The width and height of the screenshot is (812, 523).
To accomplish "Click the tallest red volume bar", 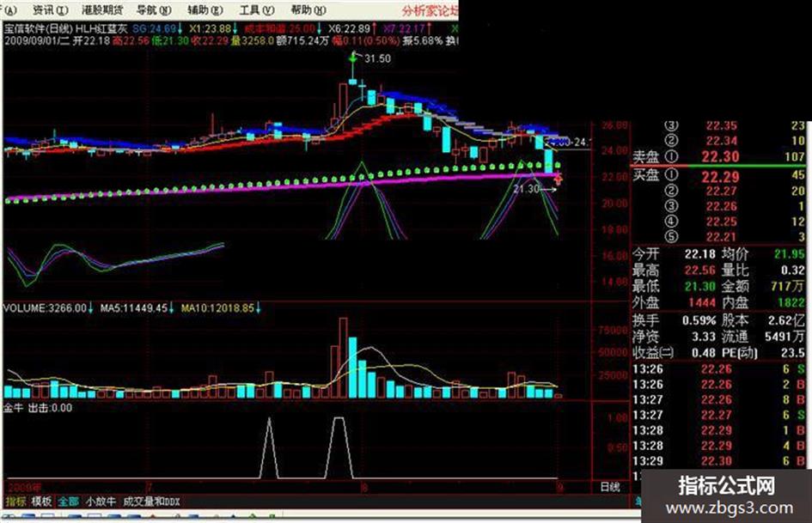I will point(343,358).
